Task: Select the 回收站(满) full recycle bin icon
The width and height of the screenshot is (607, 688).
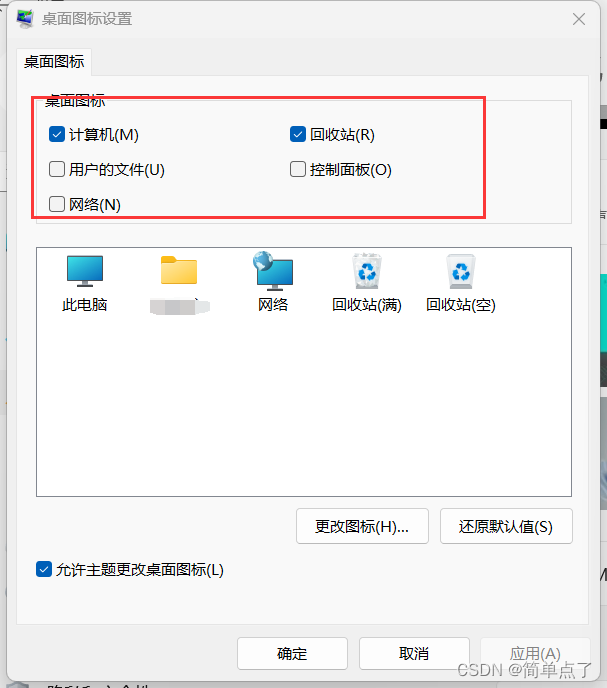Action: (366, 271)
